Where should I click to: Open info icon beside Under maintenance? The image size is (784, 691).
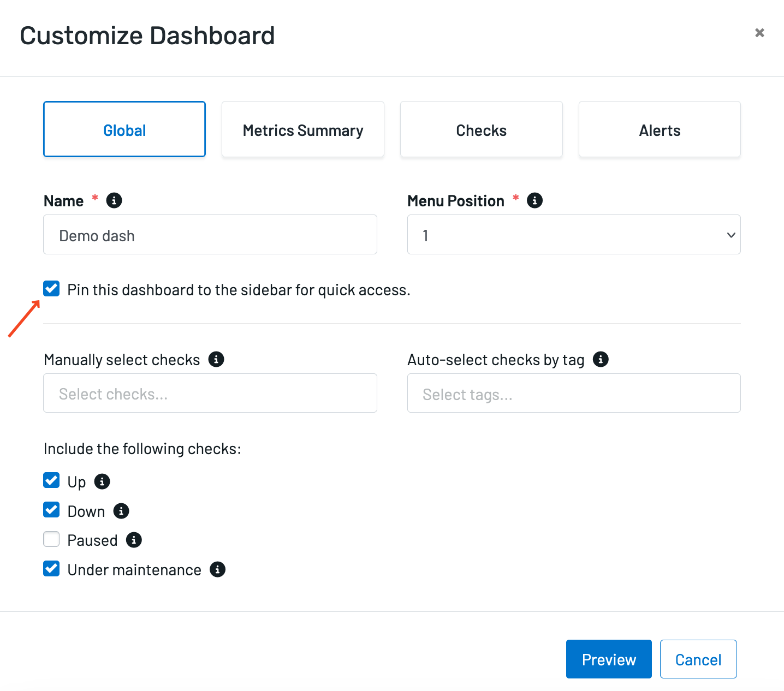click(217, 569)
